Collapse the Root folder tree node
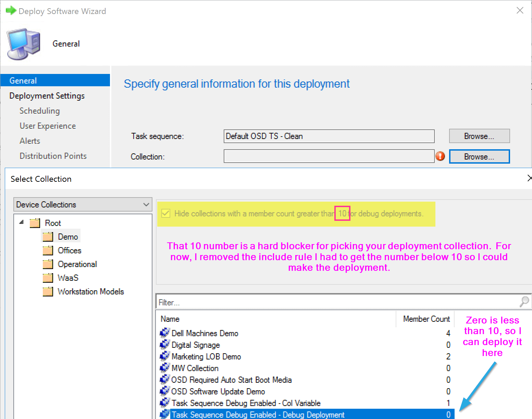The image size is (532, 419). 22,223
